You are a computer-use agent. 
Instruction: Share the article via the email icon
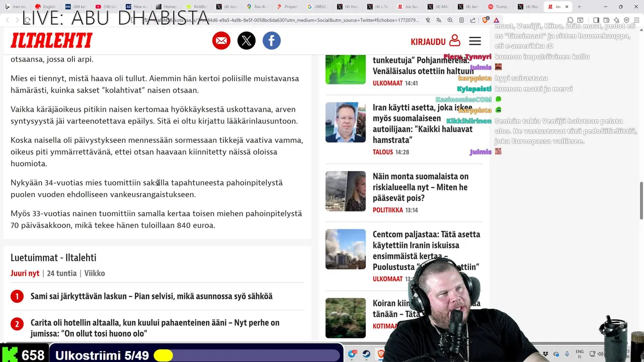(x=221, y=41)
